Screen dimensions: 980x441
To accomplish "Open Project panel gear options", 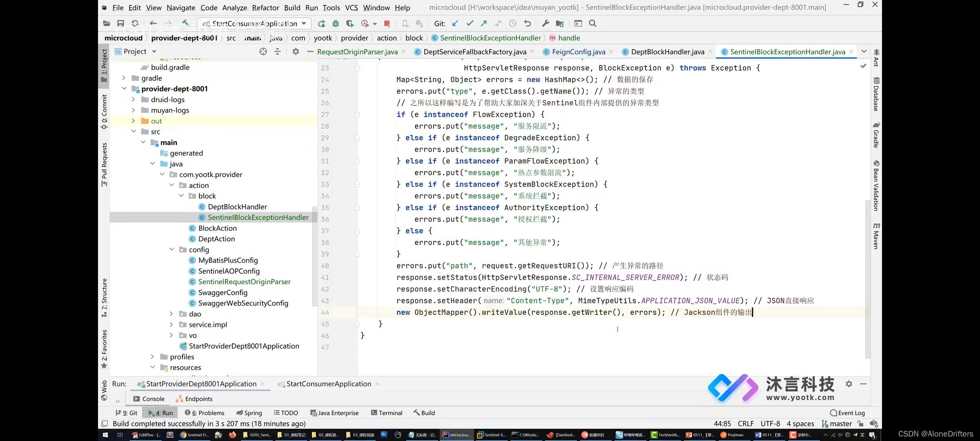I will pos(296,51).
